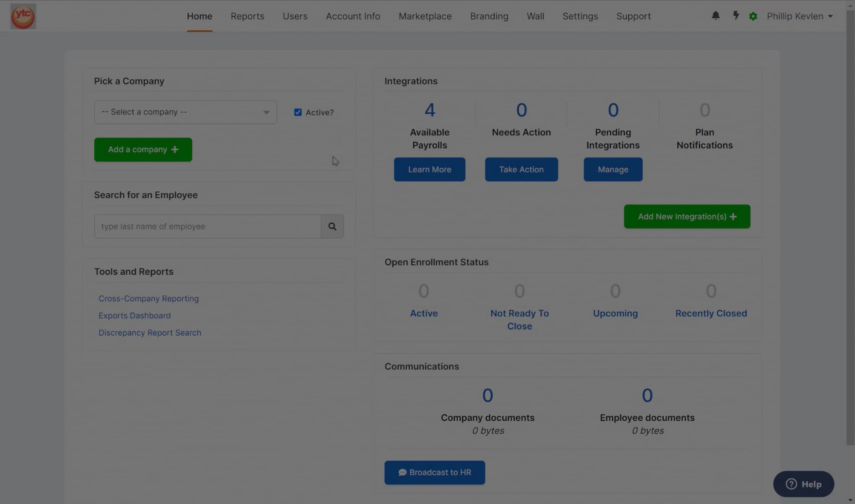This screenshot has height=504, width=855.
Task: Click the Available Payrolls count 4
Action: (429, 110)
